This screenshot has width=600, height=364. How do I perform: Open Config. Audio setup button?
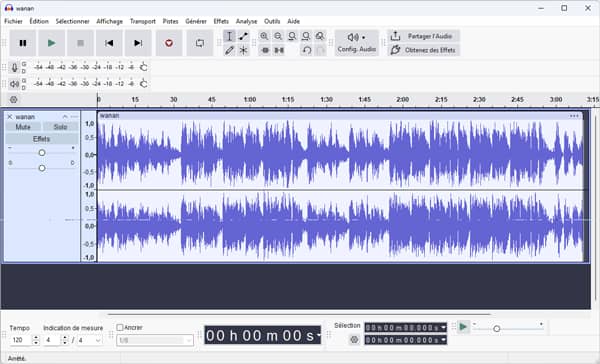tap(357, 43)
